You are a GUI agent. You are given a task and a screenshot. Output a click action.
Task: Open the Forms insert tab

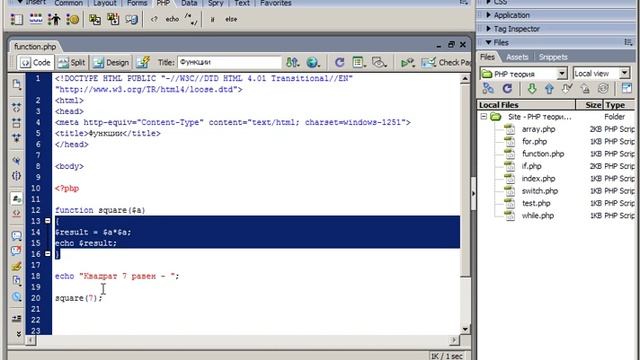[x=137, y=3]
